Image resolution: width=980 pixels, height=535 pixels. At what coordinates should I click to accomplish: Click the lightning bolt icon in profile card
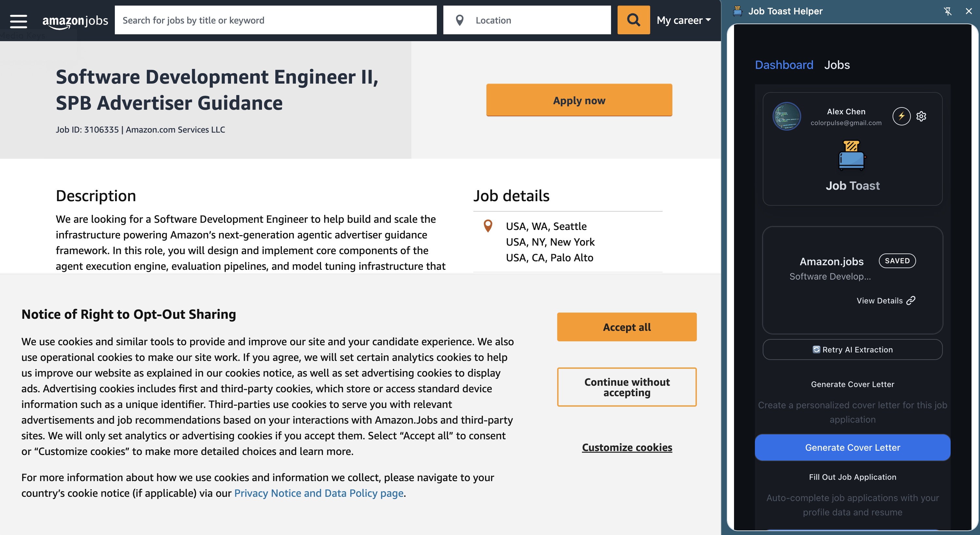(x=901, y=116)
